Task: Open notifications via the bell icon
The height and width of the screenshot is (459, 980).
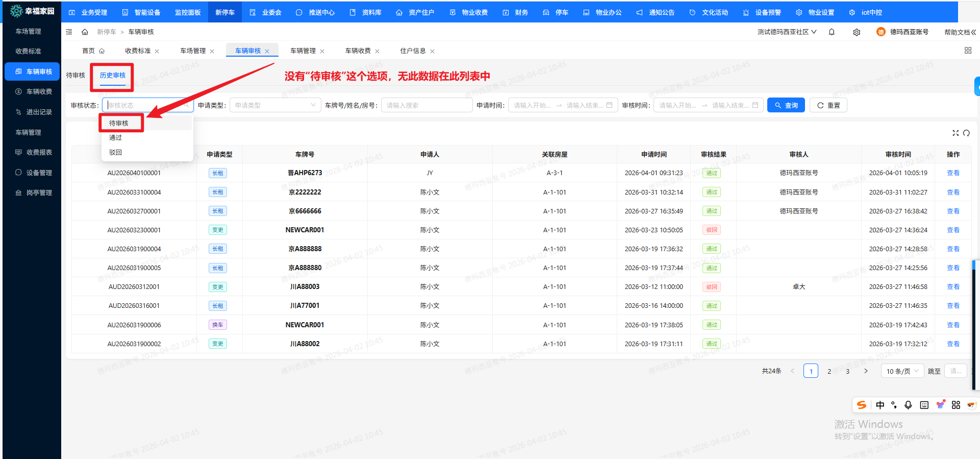Action: [832, 32]
